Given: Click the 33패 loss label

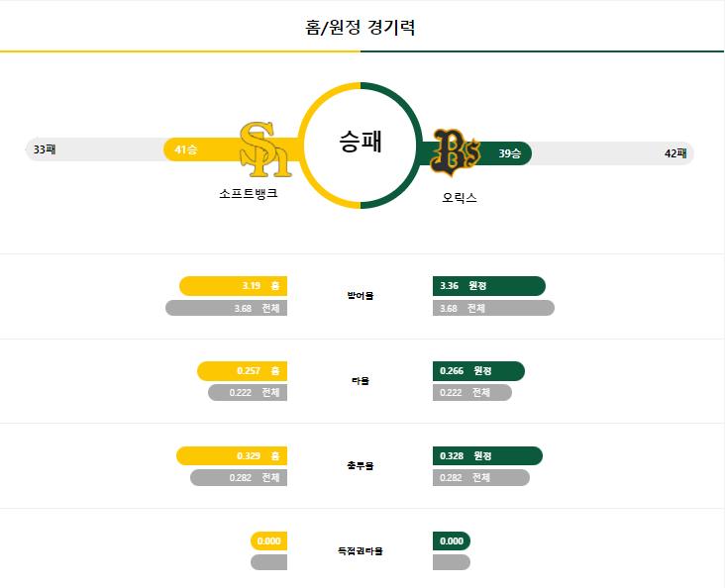Looking at the screenshot, I should (45, 149).
